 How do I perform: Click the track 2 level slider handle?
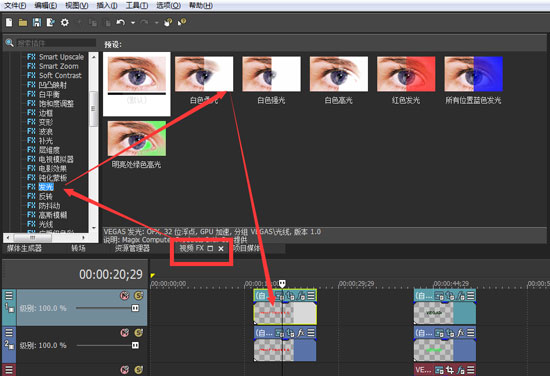135,345
